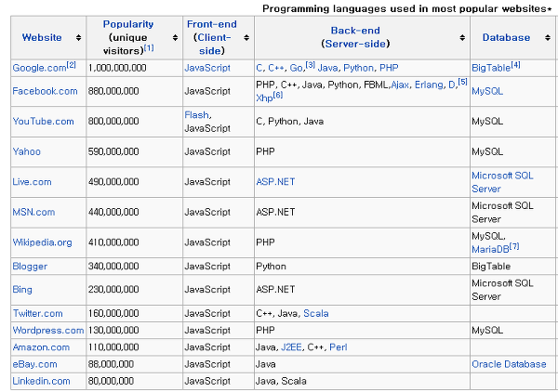Open footnote [6] beside Xhp

click(x=278, y=96)
